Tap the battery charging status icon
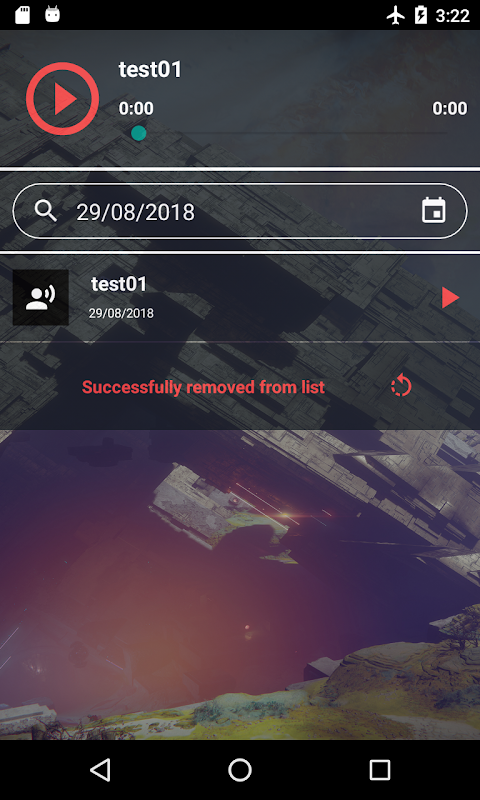Screen dimensions: 480x800 [420, 15]
